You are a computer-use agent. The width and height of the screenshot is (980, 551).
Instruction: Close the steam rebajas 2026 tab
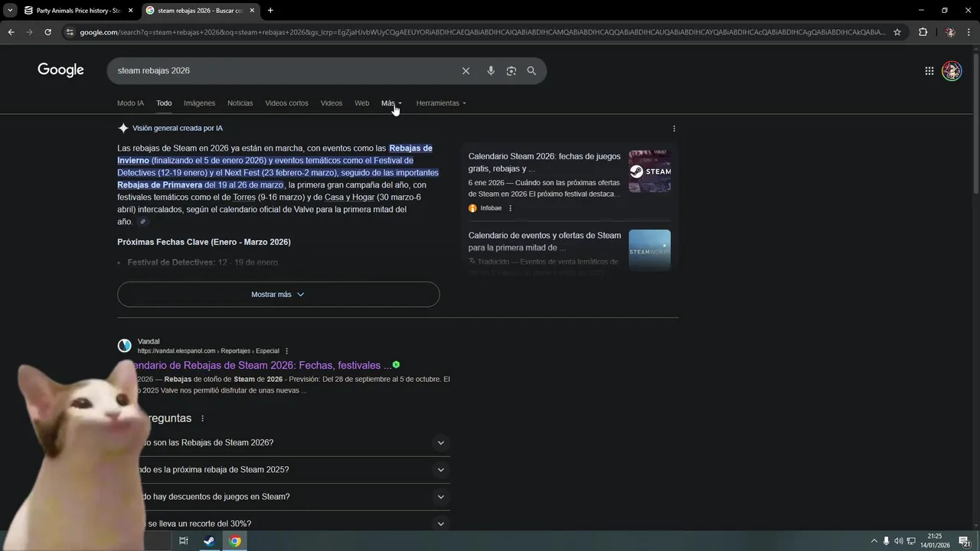pyautogui.click(x=252, y=11)
